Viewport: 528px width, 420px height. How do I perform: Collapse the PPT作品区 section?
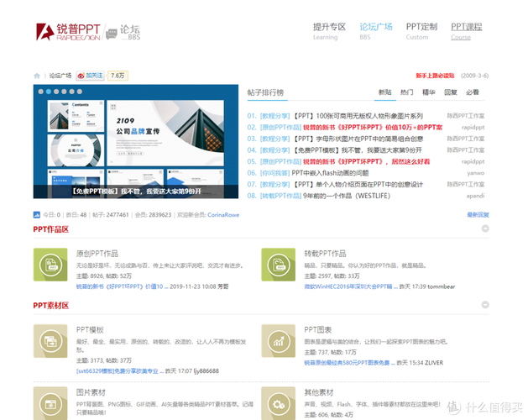(x=485, y=228)
